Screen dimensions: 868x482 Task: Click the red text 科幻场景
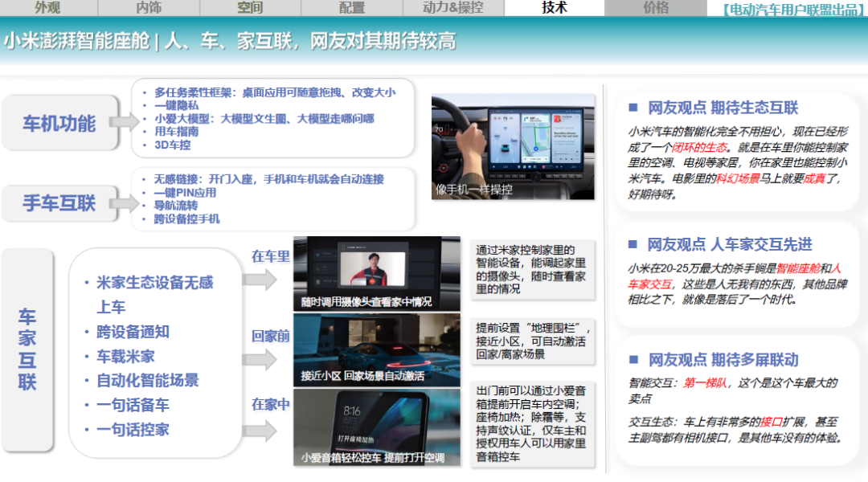tap(738, 178)
